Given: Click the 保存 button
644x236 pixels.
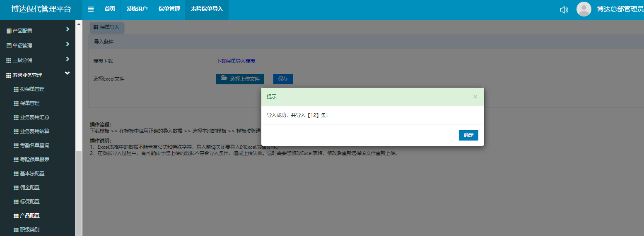Looking at the screenshot, I should (x=283, y=79).
